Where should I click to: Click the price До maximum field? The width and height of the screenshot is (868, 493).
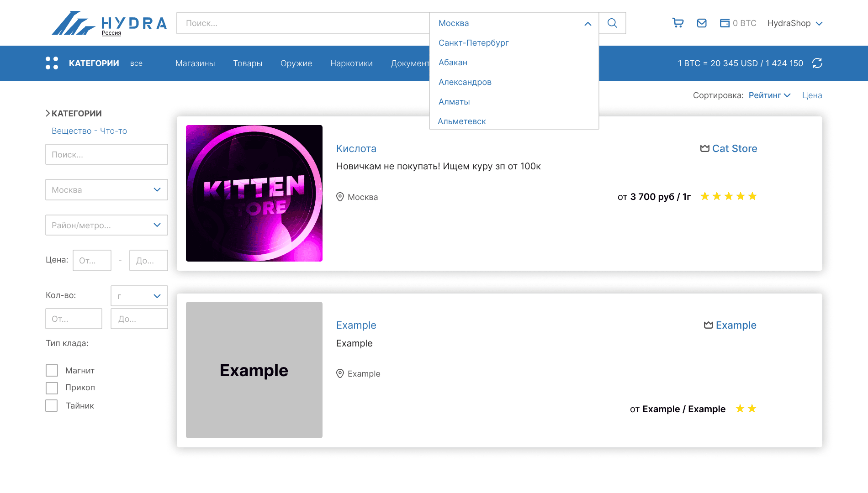148,260
